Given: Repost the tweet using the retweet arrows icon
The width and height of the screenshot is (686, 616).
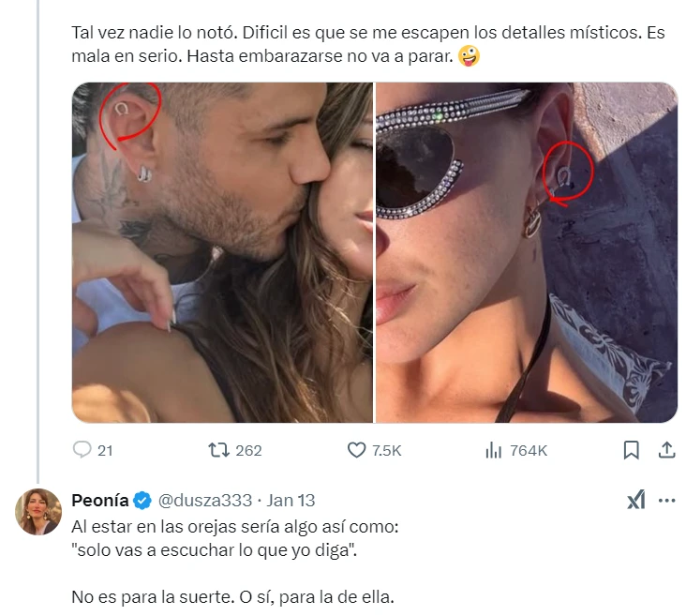Looking at the screenshot, I should [x=218, y=450].
